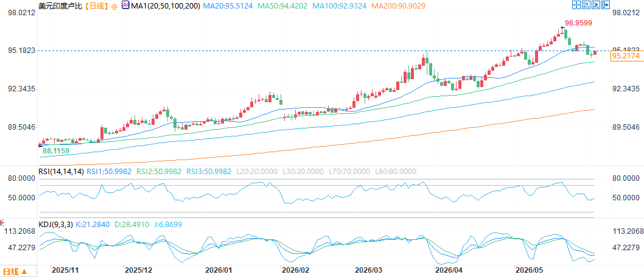Click the 95.2174 current price tag
This screenshot has height=277, width=644.
(x=626, y=56)
